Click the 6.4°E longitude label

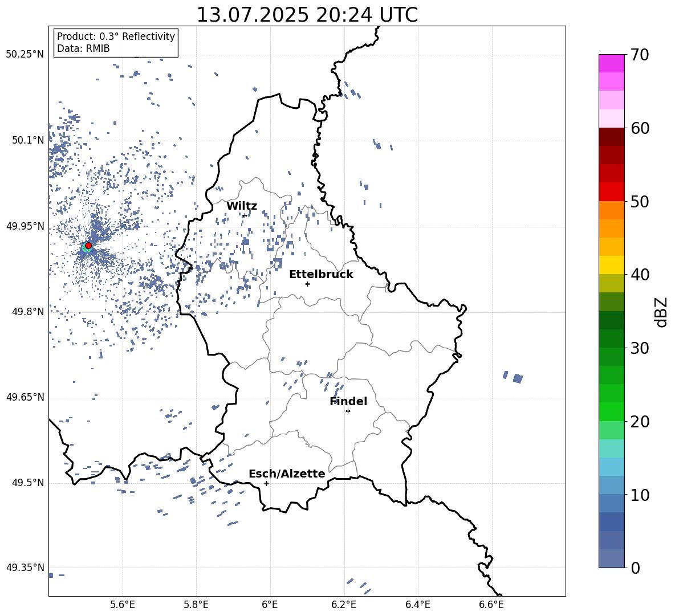click(x=417, y=605)
